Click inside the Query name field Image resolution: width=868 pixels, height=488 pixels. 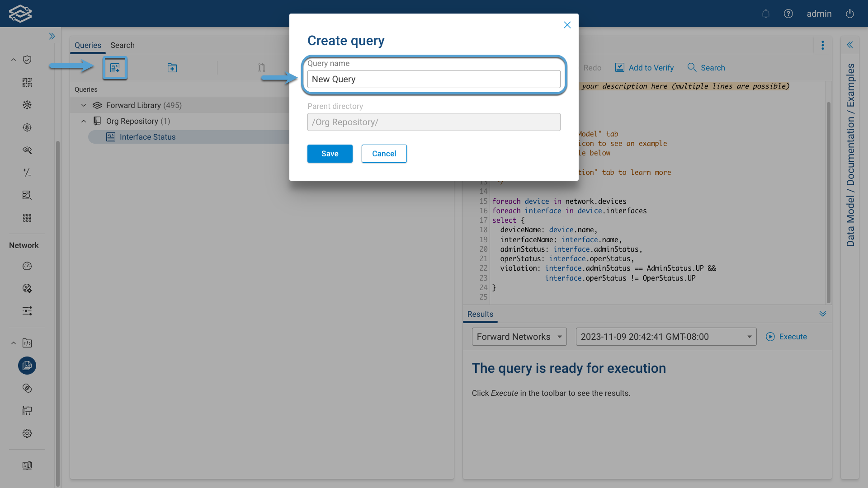(x=434, y=79)
